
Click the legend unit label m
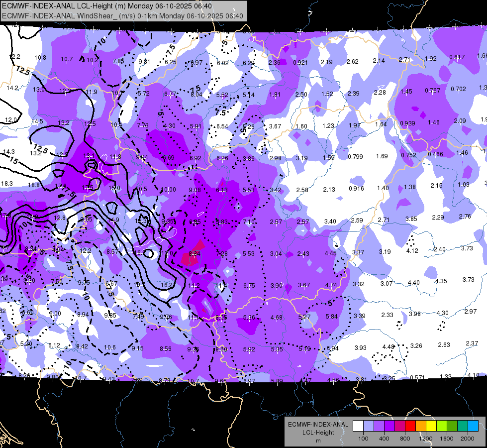(318, 441)
